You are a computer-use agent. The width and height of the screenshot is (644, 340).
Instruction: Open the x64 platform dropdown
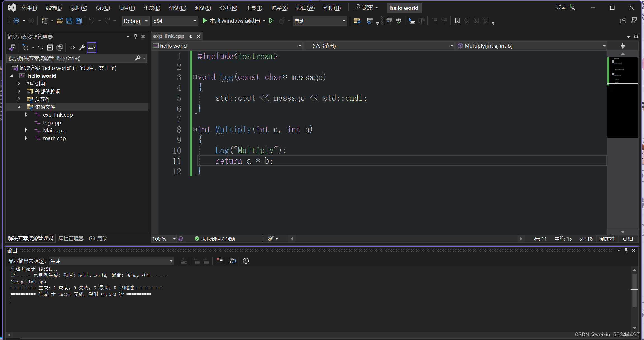coord(175,21)
